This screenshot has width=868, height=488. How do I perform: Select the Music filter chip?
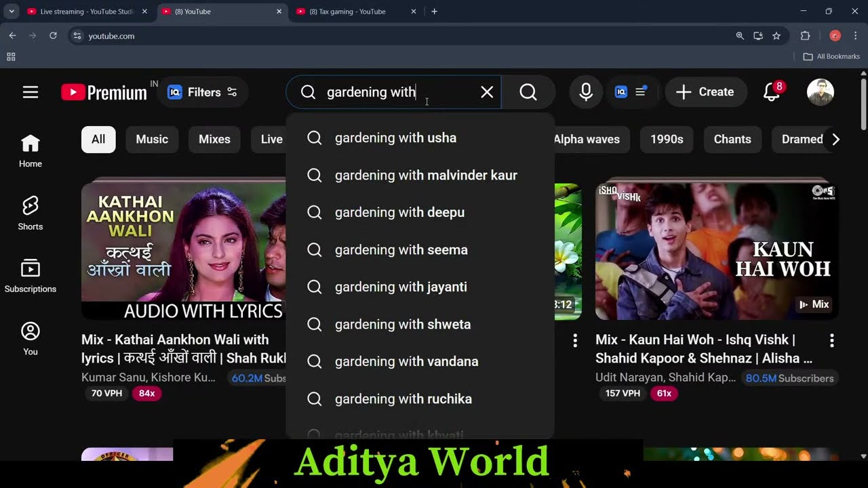pos(152,139)
